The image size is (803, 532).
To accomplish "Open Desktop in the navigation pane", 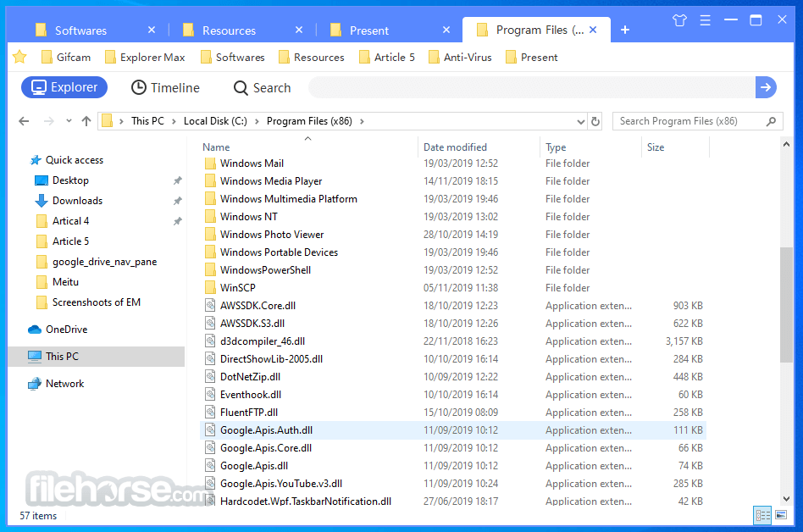I will coord(70,180).
